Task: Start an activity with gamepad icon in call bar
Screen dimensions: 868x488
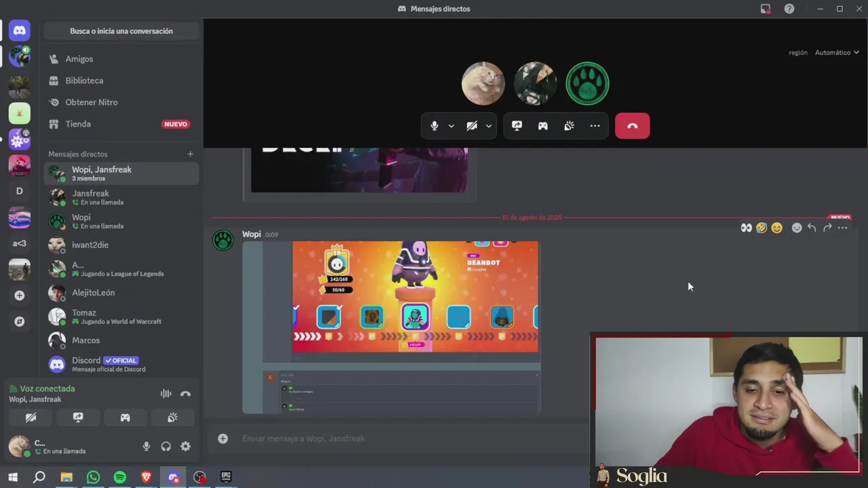Action: pyautogui.click(x=543, y=126)
